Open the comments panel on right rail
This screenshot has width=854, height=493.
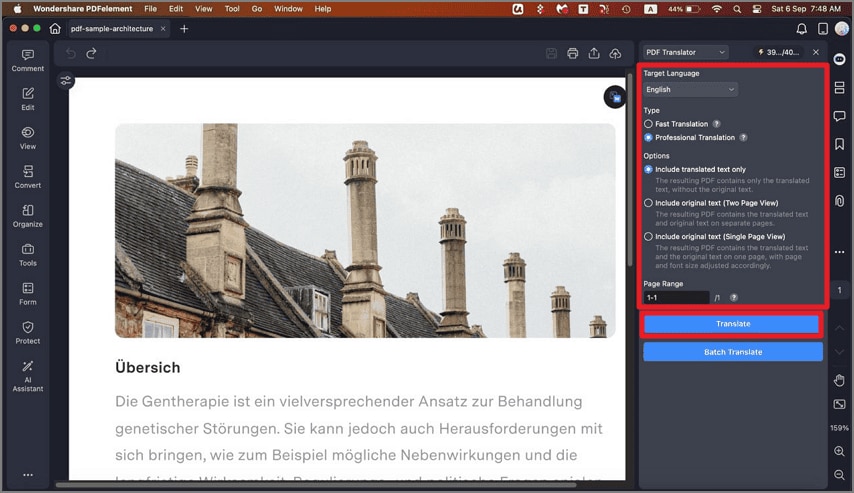[839, 115]
